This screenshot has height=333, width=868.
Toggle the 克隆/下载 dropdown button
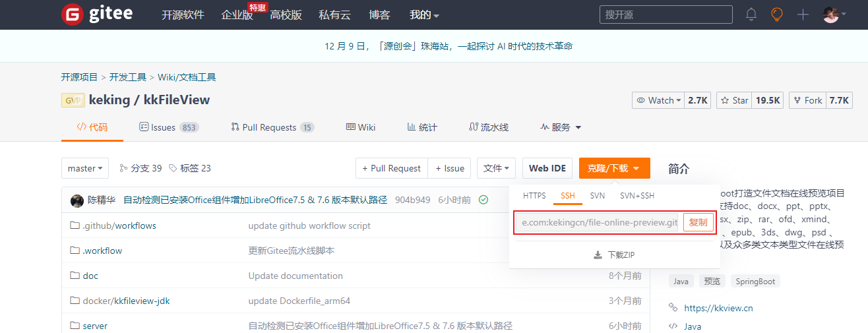pyautogui.click(x=615, y=168)
